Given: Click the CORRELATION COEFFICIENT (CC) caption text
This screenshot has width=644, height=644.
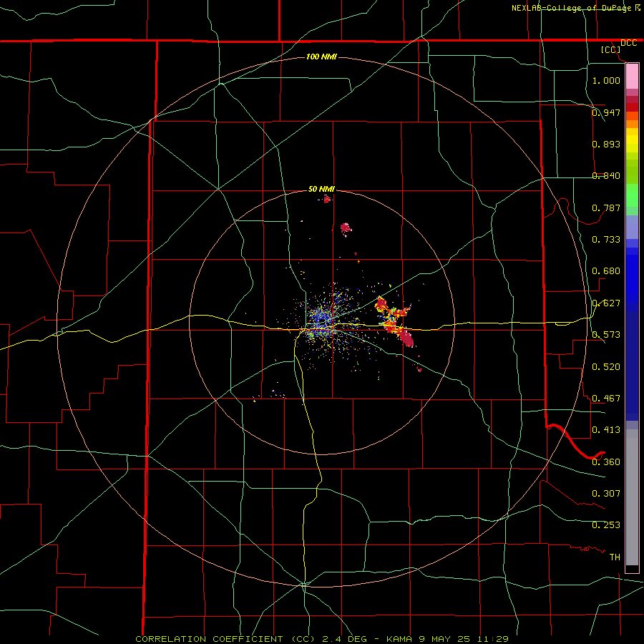Looking at the screenshot, I should pos(226,639).
